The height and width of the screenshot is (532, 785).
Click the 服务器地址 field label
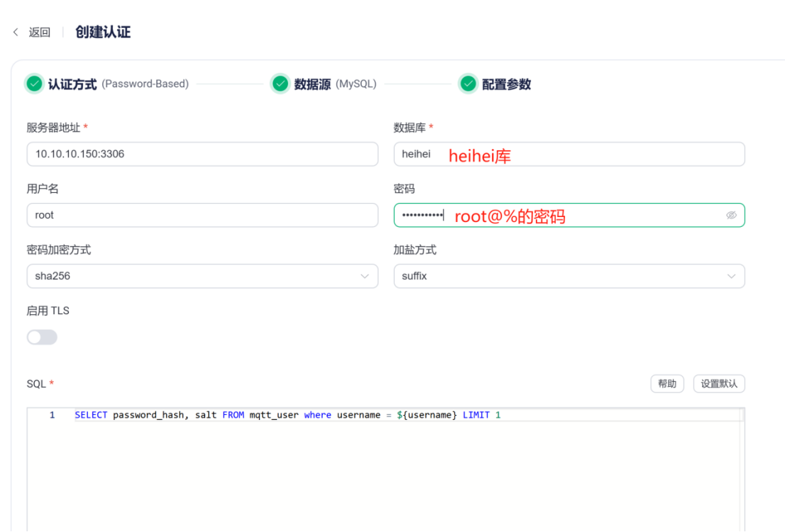(x=53, y=128)
